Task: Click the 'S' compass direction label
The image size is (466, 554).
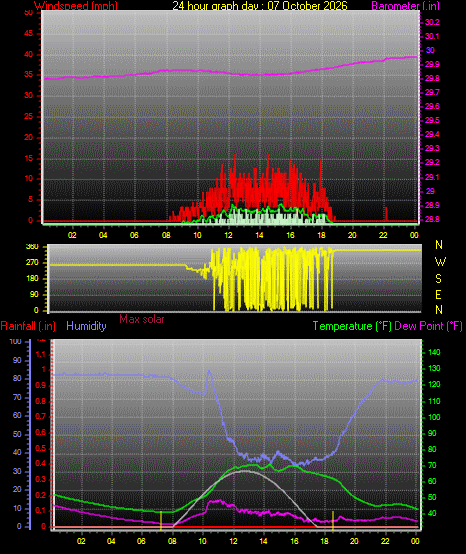Action: [x=438, y=279]
